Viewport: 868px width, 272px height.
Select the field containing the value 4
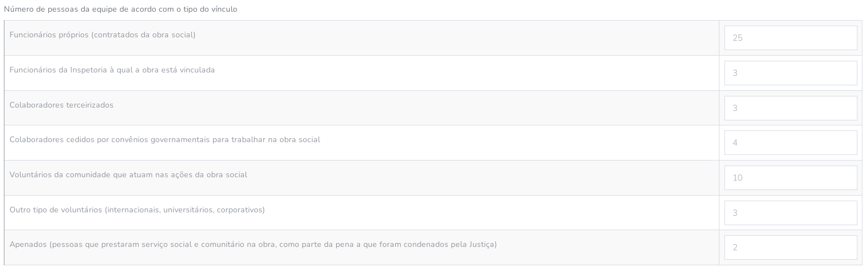point(790,143)
